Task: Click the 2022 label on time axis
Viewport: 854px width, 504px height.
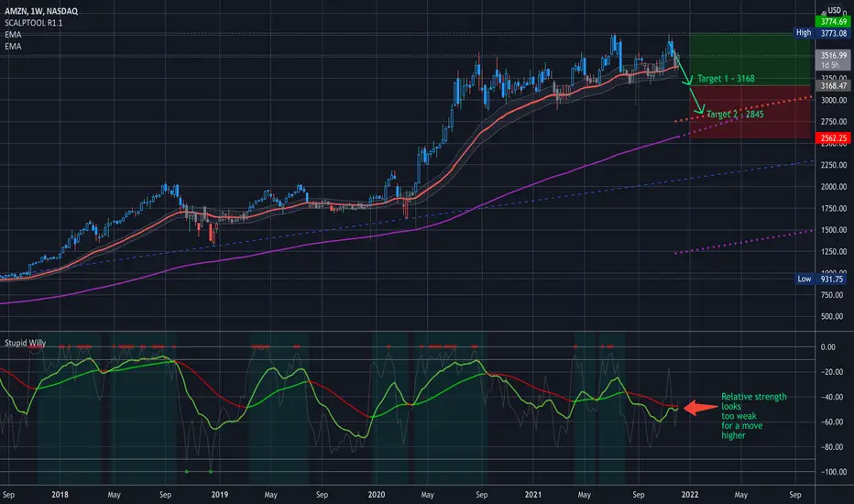Action: point(690,495)
